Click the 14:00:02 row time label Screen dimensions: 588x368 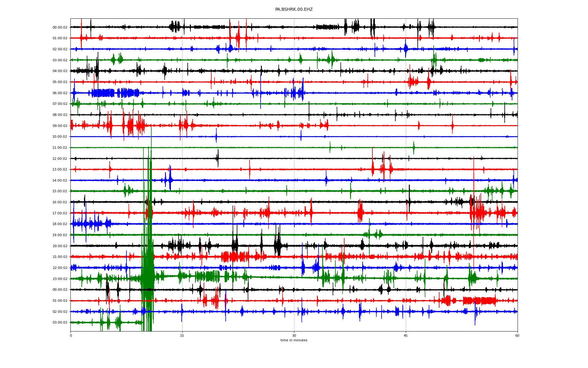pos(60,180)
